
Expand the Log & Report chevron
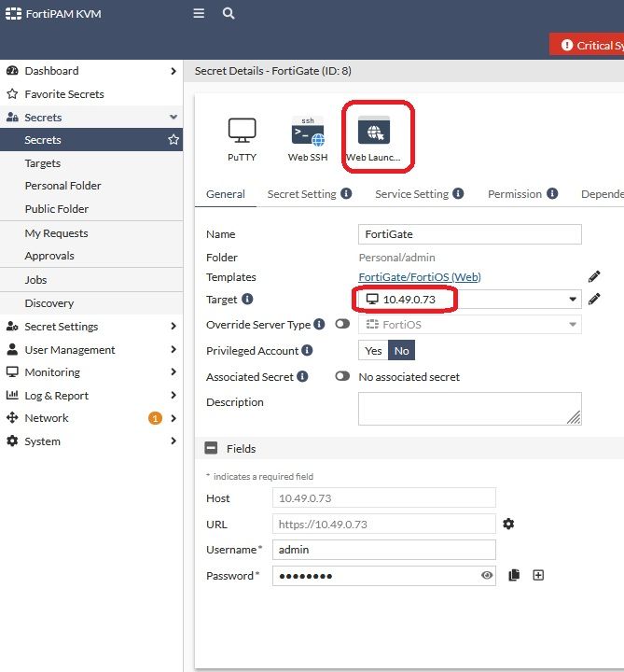click(x=173, y=395)
